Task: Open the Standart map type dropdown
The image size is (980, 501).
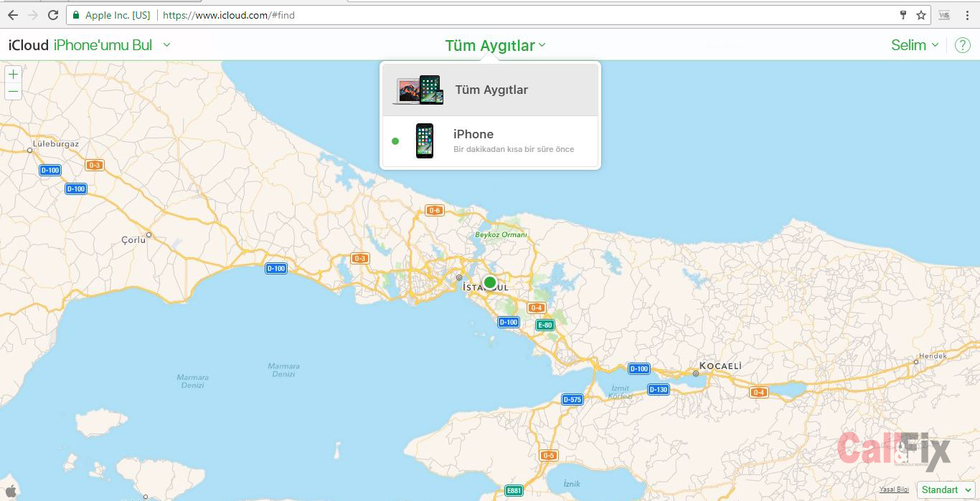Action: pyautogui.click(x=946, y=490)
